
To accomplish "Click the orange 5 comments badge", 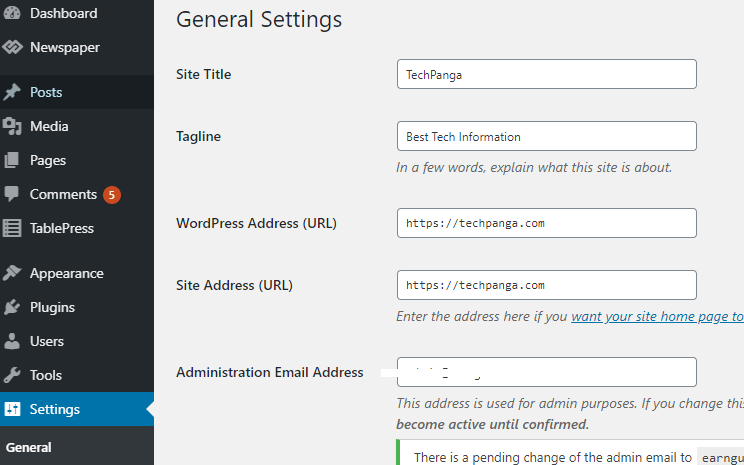I will [x=112, y=195].
